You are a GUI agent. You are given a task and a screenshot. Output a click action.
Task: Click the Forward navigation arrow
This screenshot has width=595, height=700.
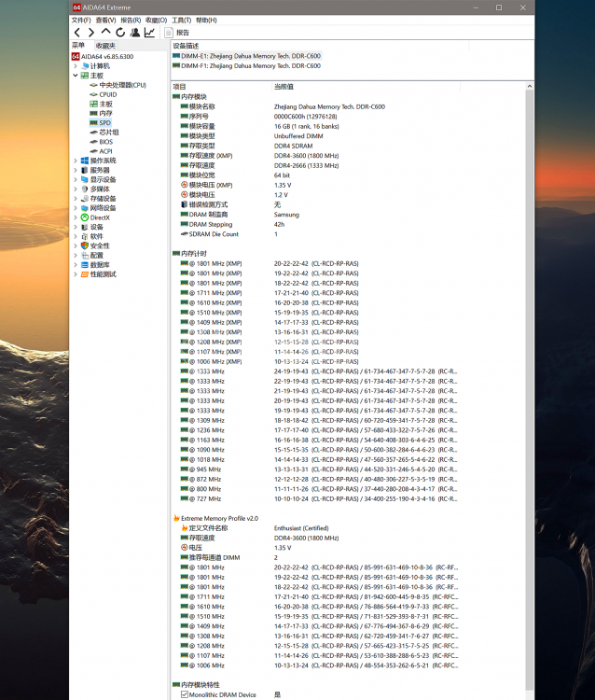(x=91, y=33)
